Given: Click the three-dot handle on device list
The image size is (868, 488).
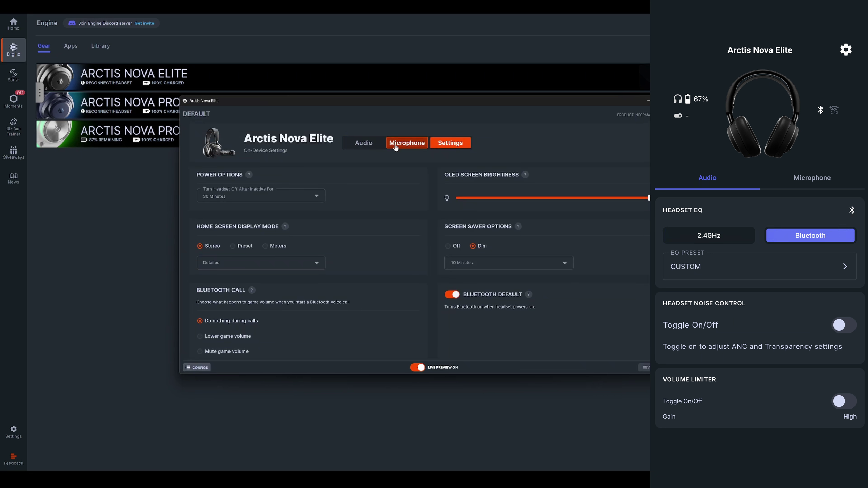Looking at the screenshot, I should 40,92.
